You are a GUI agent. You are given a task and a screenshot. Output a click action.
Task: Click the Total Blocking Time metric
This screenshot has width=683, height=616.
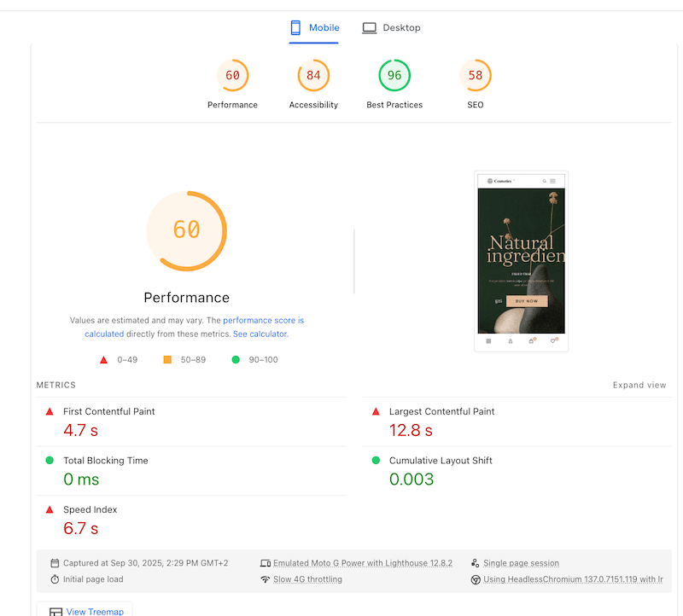coord(105,461)
